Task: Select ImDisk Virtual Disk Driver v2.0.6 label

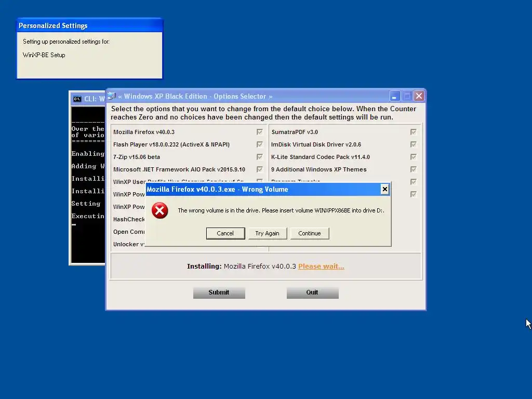Action: [316, 144]
